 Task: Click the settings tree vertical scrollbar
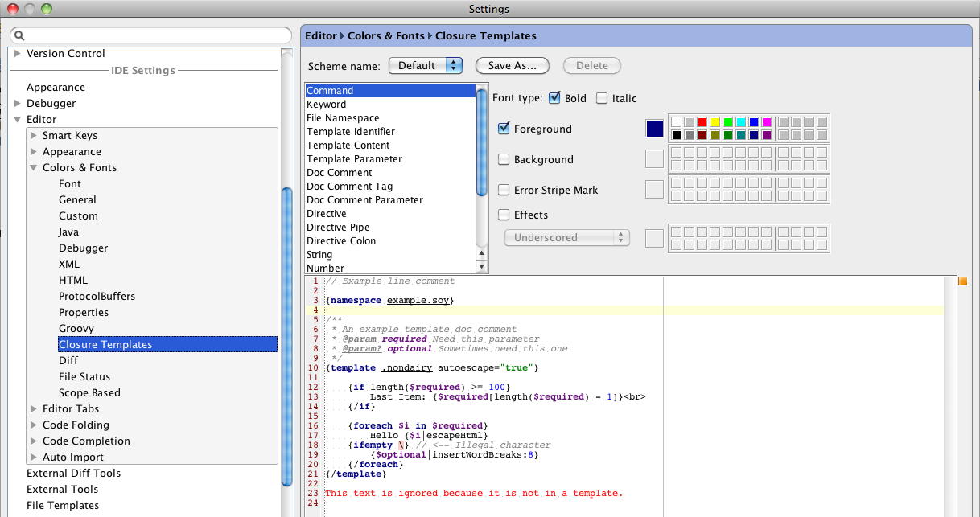287,336
